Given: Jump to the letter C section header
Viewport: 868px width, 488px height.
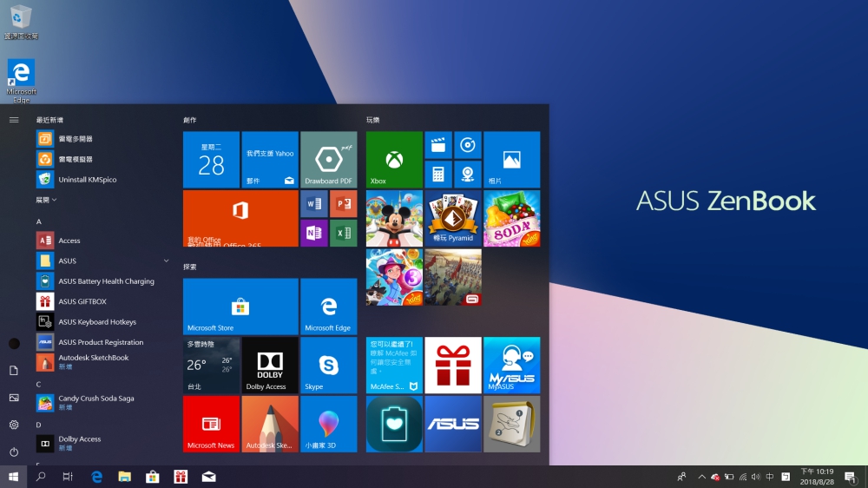Looking at the screenshot, I should [39, 384].
